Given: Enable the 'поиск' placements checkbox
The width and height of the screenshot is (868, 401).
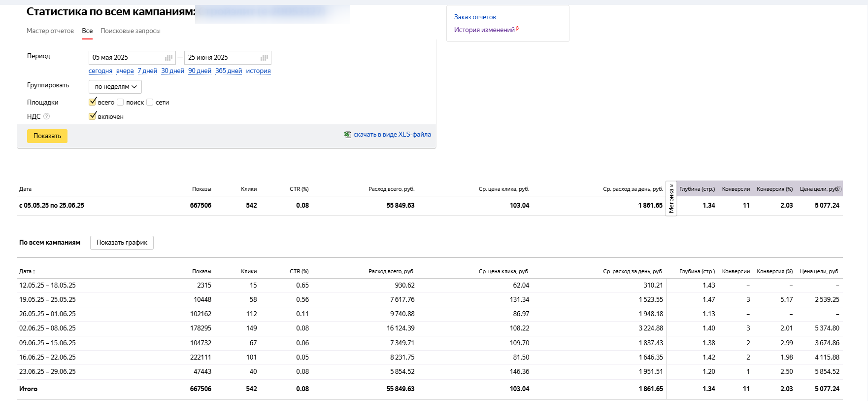Looking at the screenshot, I should tap(120, 102).
